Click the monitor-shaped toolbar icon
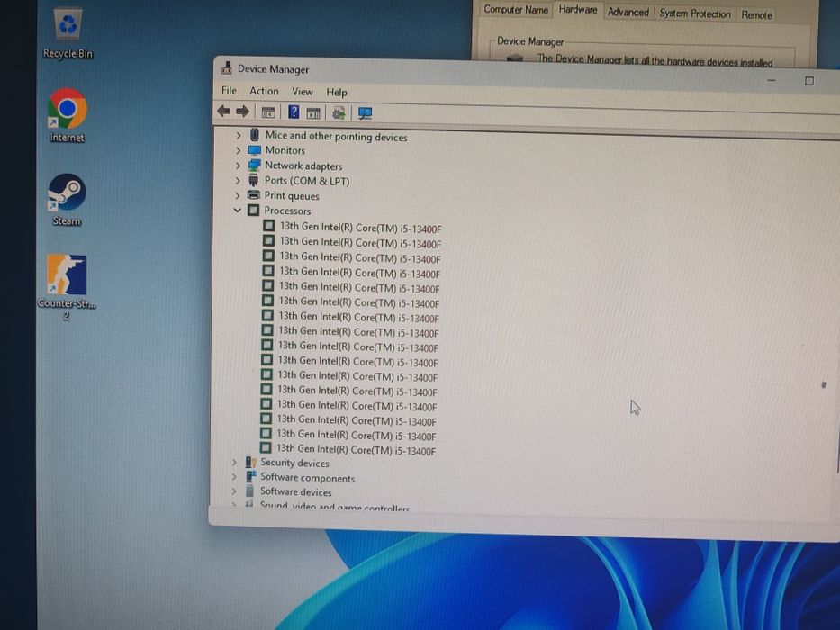The image size is (840, 630). pos(366,113)
